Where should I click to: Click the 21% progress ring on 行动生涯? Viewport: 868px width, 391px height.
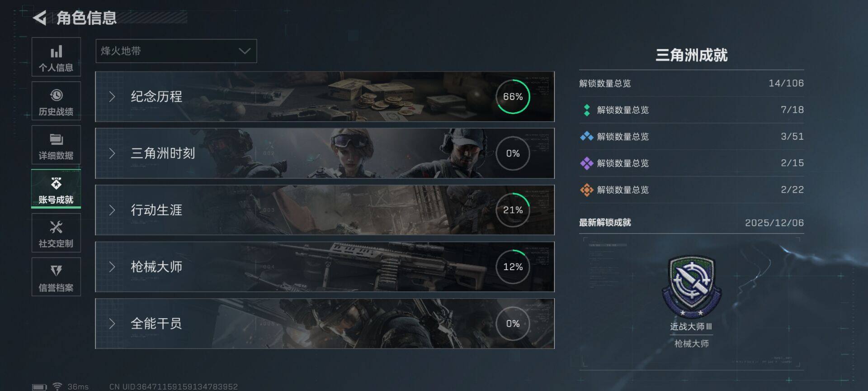click(513, 210)
